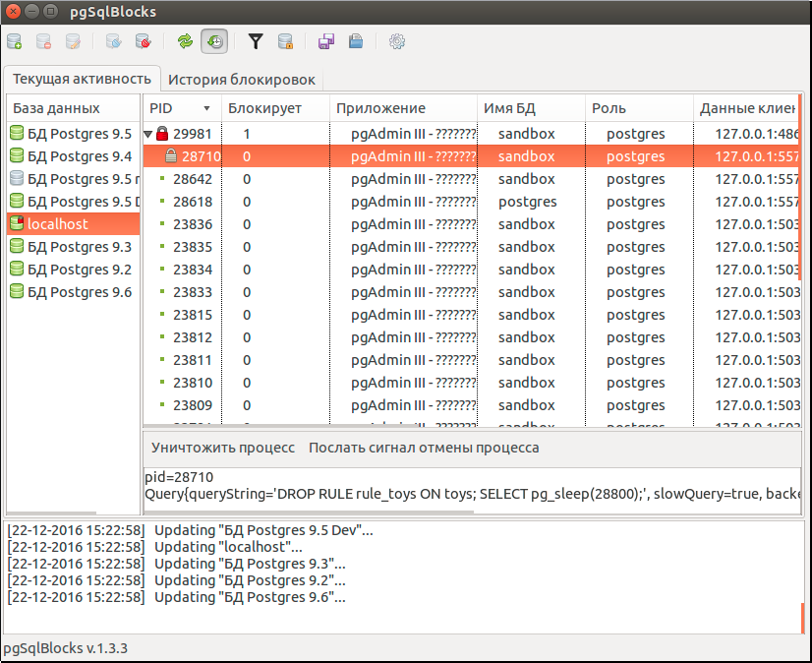Viewport: 812px width, 663px height.
Task: Click the green status dot on row 23836
Action: [x=162, y=223]
